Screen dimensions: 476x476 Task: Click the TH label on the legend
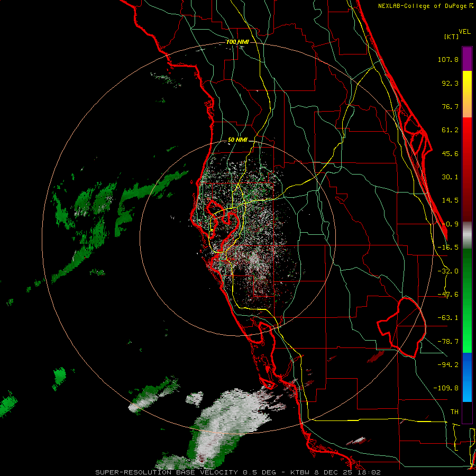454,412
